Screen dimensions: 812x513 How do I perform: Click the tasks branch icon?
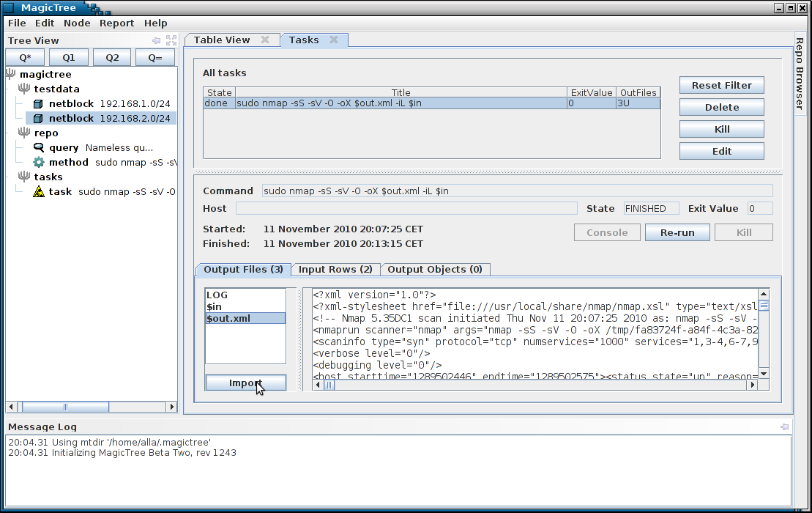[x=24, y=177]
